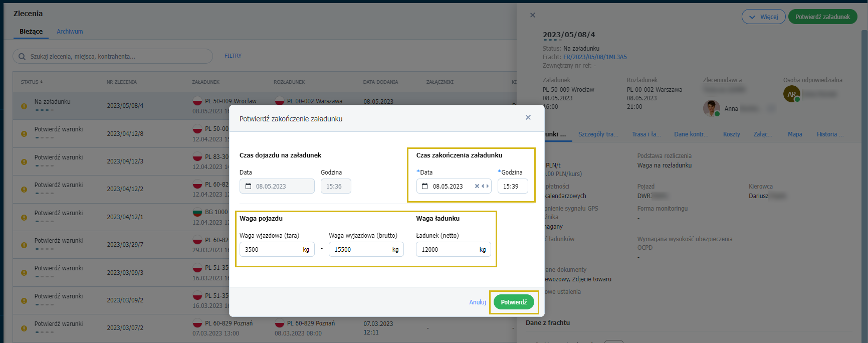The width and height of the screenshot is (868, 343).
Task: Click the Potwierdź załadunek button
Action: click(x=823, y=17)
